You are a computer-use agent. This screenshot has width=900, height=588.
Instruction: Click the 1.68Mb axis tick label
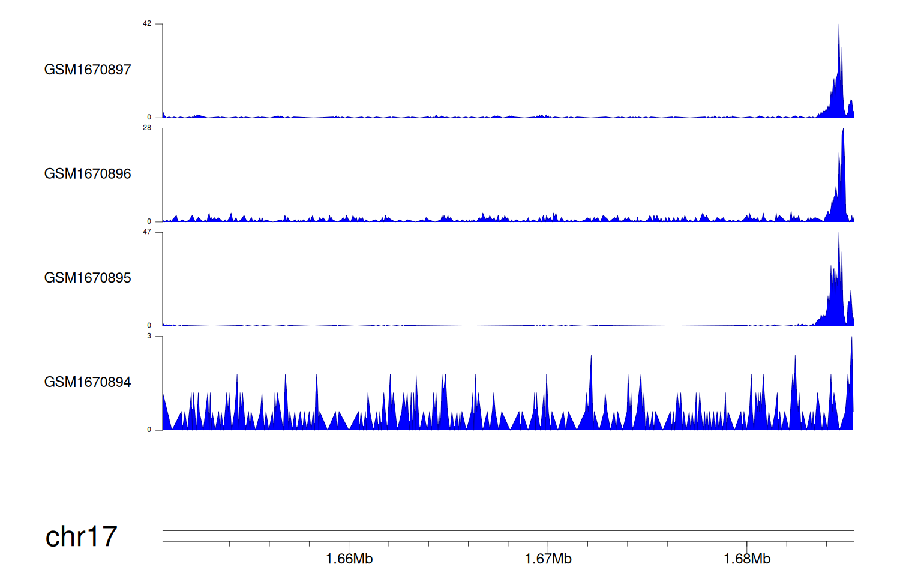(747, 559)
